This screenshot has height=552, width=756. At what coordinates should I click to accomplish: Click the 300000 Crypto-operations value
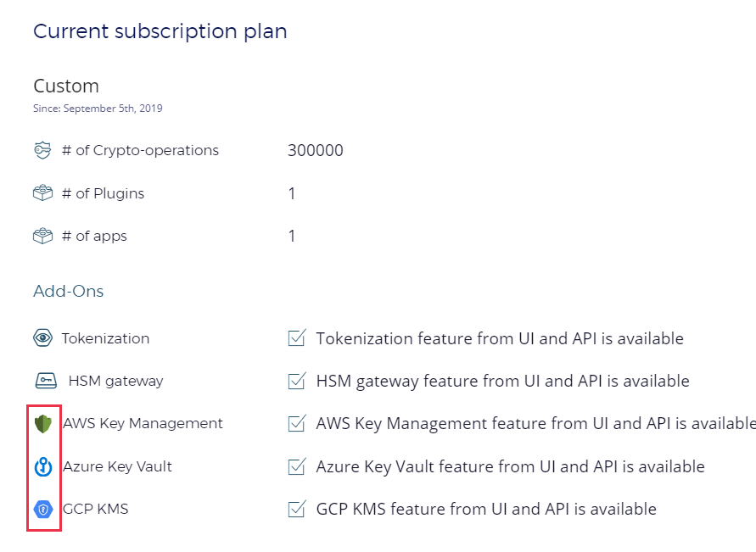point(316,151)
